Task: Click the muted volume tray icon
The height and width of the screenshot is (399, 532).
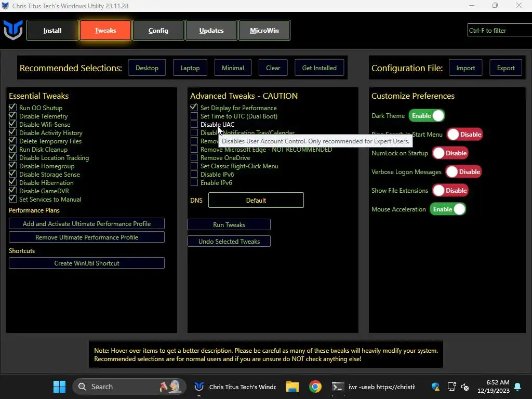Action: coord(465,387)
